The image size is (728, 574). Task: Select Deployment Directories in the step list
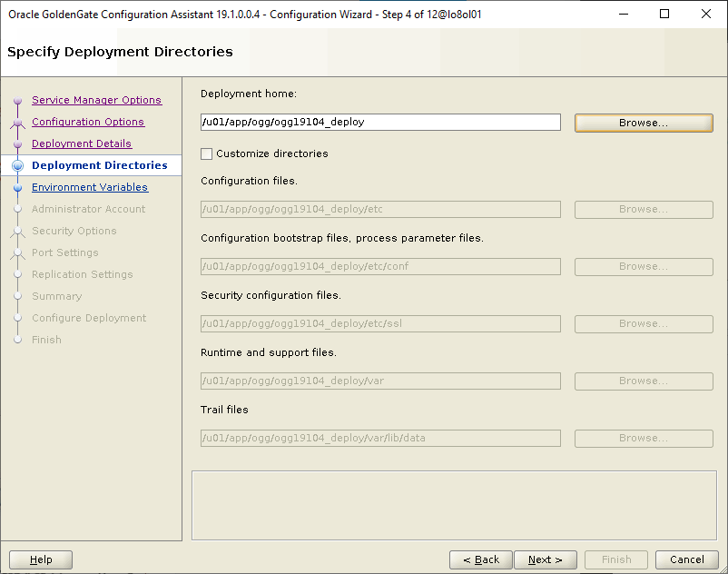point(99,165)
